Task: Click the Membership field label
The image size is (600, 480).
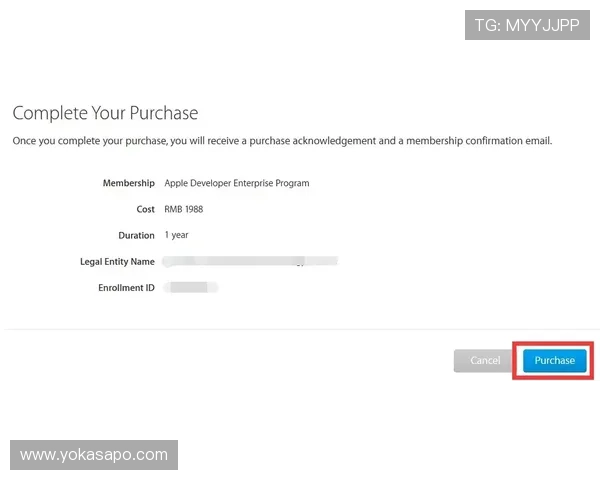Action: (128, 184)
